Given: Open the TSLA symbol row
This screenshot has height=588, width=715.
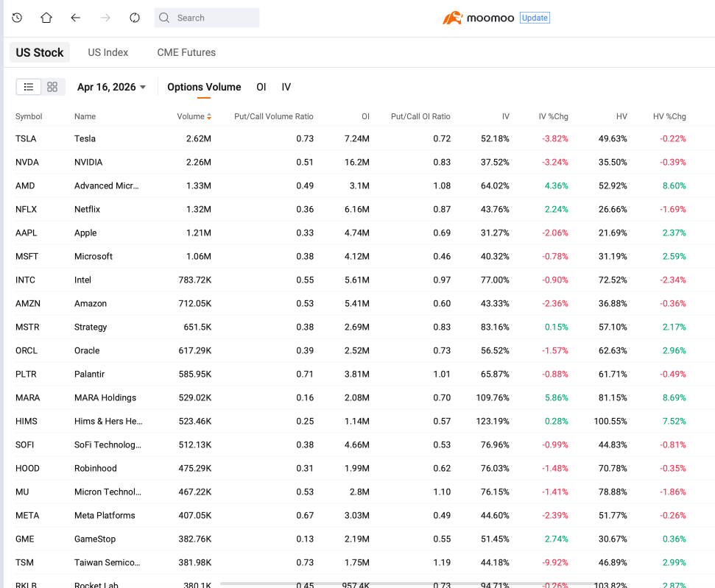Looking at the screenshot, I should click(x=26, y=138).
